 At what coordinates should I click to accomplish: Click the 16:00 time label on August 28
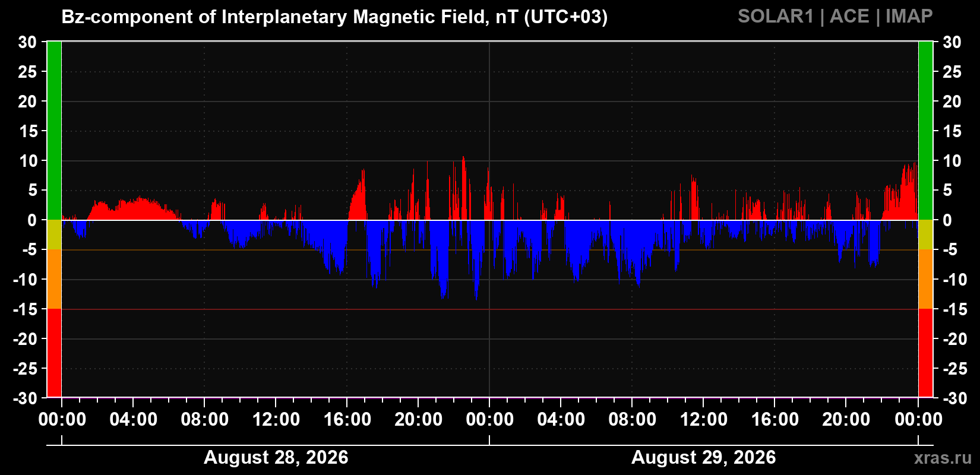coord(347,420)
